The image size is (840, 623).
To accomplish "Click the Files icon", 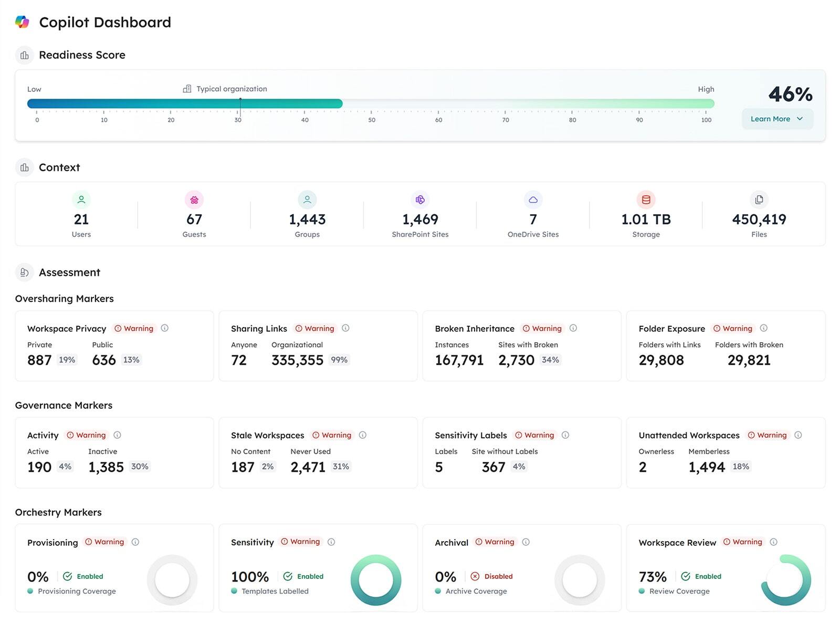I will coord(759,199).
